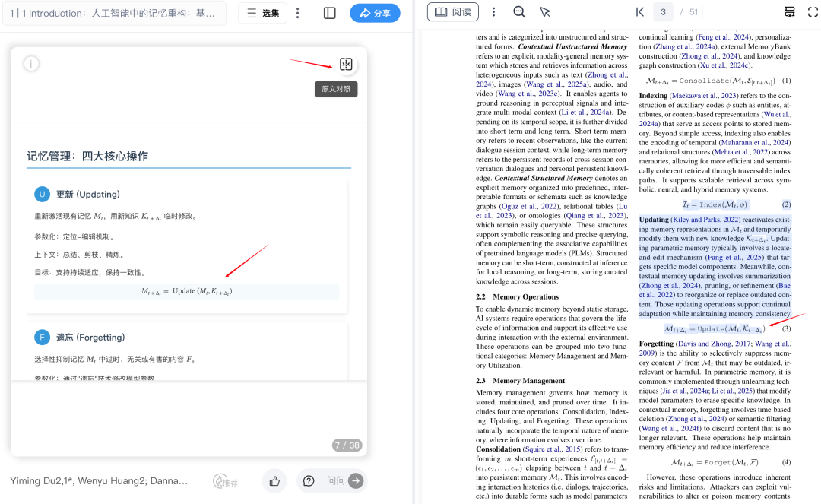Click the 遗忘 (Forgetting) card title
The height and width of the screenshot is (504, 821).
point(90,338)
